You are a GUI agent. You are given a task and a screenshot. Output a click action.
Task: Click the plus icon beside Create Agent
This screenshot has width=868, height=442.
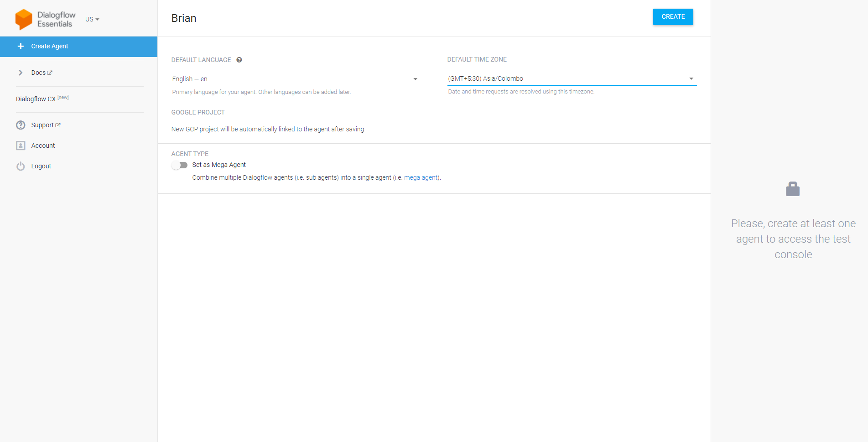pyautogui.click(x=21, y=46)
